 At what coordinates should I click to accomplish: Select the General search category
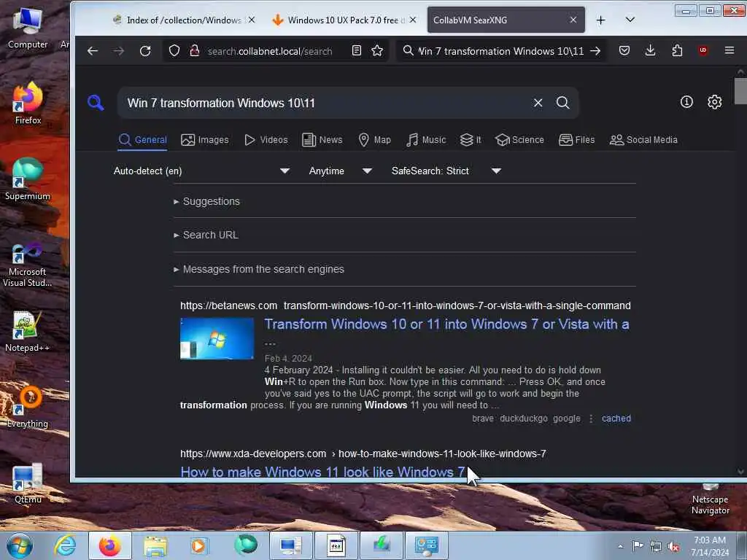(x=142, y=140)
